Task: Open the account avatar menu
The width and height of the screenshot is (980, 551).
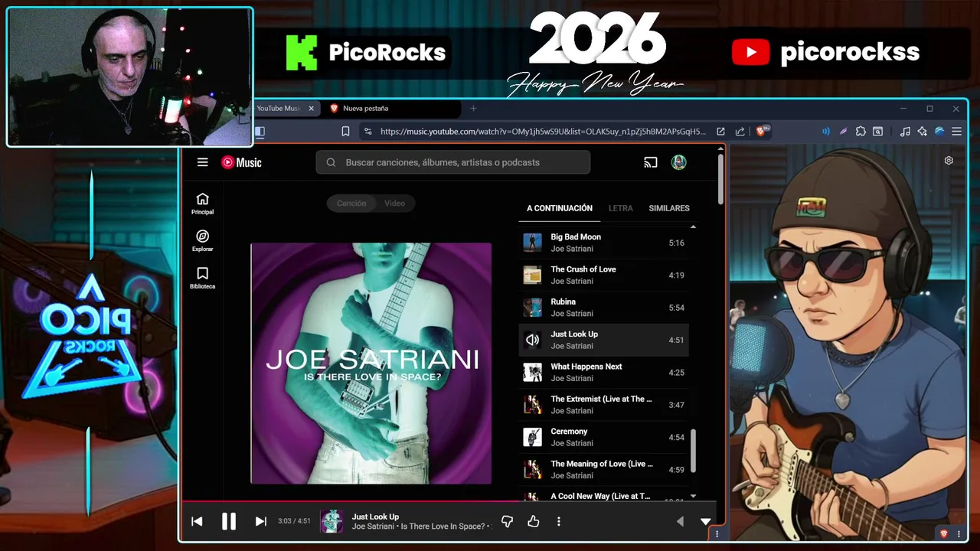Action: pos(678,162)
